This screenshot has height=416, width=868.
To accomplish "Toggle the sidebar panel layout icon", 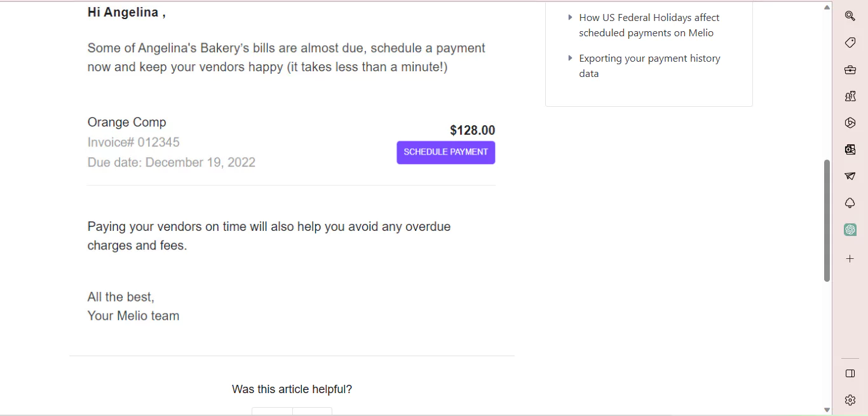I will click(850, 373).
